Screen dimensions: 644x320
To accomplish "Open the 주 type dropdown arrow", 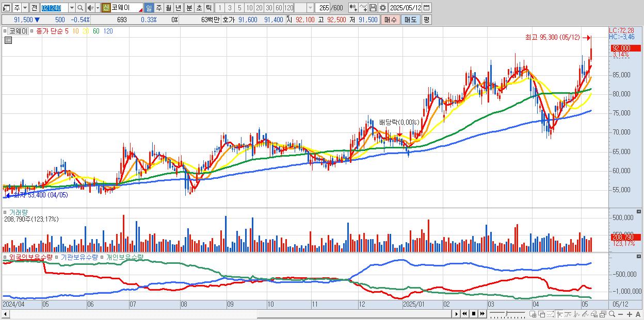I will point(25,8).
